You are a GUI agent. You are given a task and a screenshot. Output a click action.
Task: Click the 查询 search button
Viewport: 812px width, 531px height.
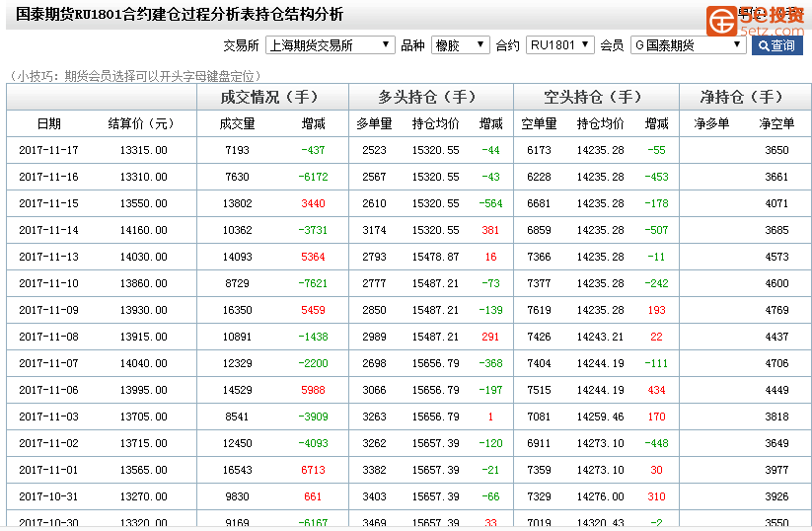click(x=776, y=45)
